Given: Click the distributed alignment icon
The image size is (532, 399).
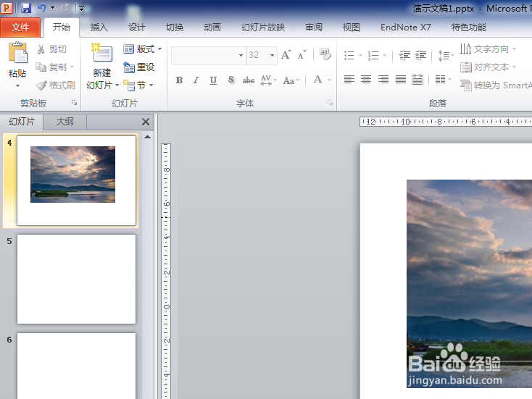Looking at the screenshot, I should 417,80.
